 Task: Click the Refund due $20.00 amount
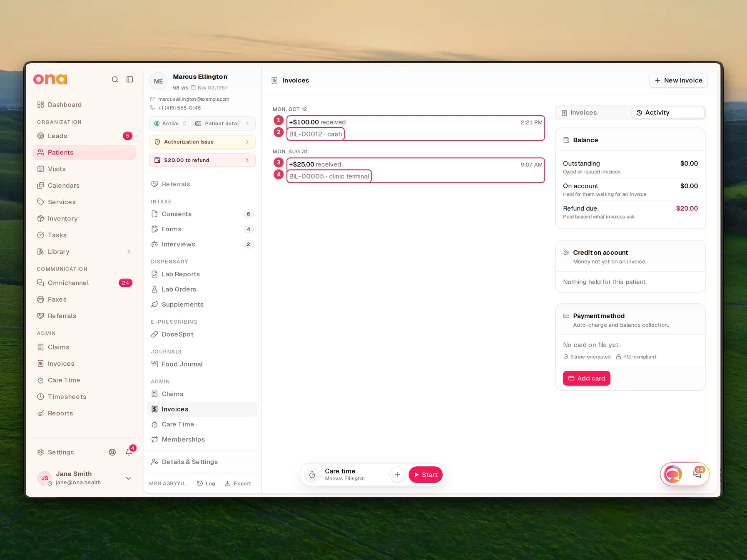coord(687,208)
